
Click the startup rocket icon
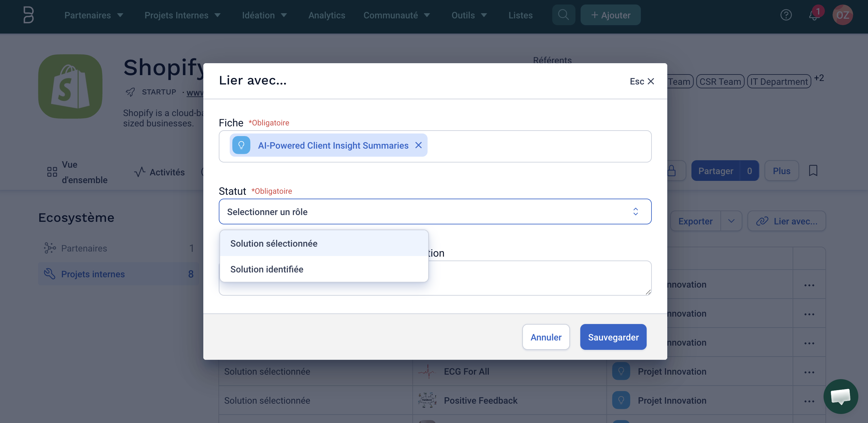(x=130, y=92)
